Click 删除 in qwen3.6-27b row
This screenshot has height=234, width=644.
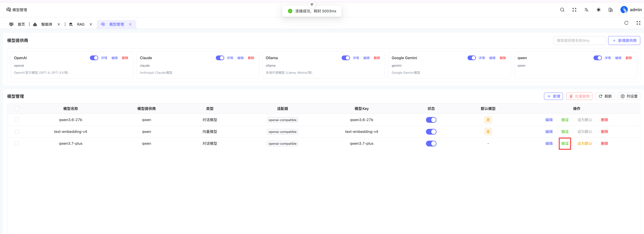click(605, 120)
